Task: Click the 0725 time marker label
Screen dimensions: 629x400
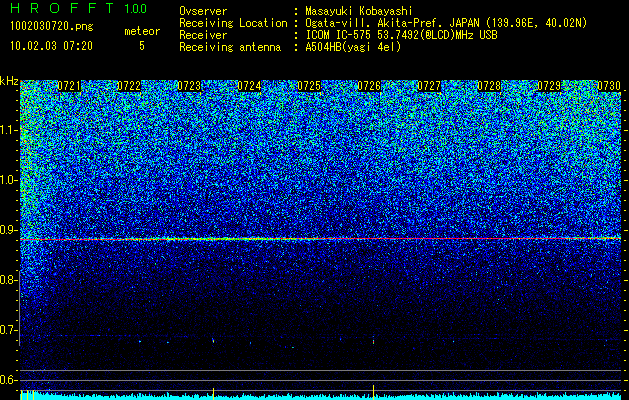Action: click(x=309, y=86)
